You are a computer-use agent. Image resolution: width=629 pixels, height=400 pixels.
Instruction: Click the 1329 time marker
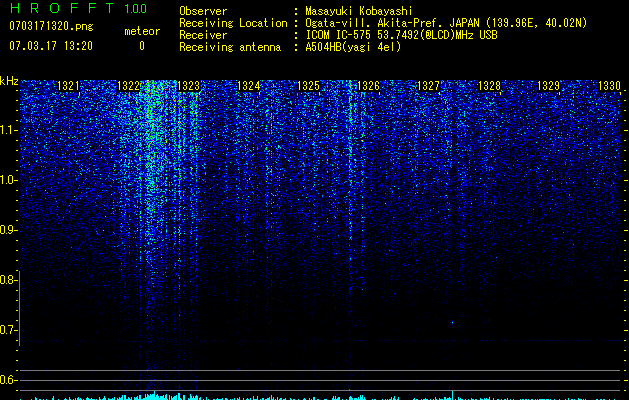(x=548, y=86)
